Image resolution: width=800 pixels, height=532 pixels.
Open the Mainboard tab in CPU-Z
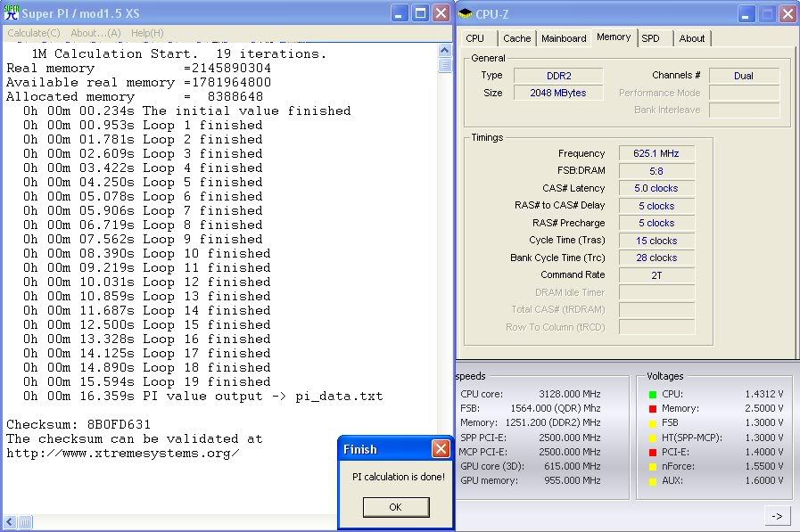pos(564,38)
